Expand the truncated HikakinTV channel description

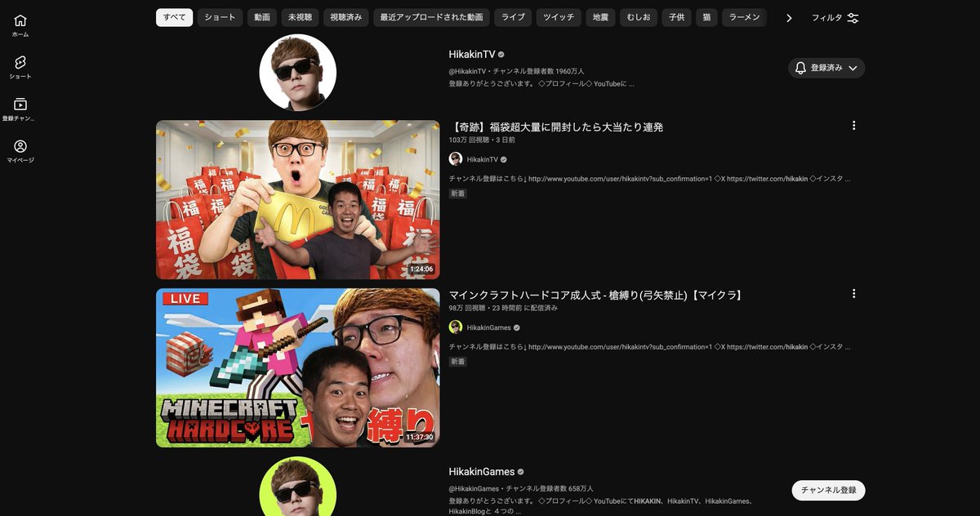[x=632, y=82]
